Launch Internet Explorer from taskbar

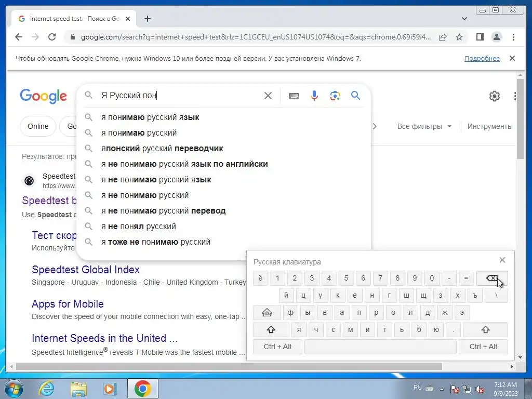pyautogui.click(x=46, y=389)
